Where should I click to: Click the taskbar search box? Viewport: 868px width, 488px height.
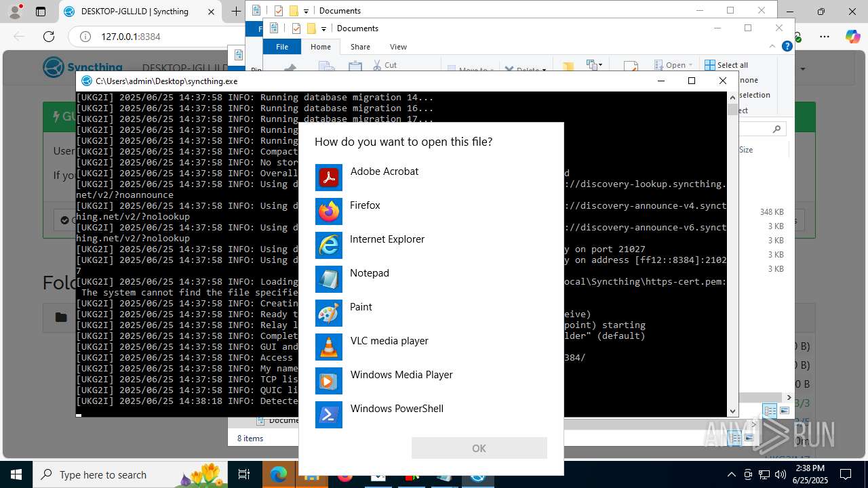[x=130, y=474]
